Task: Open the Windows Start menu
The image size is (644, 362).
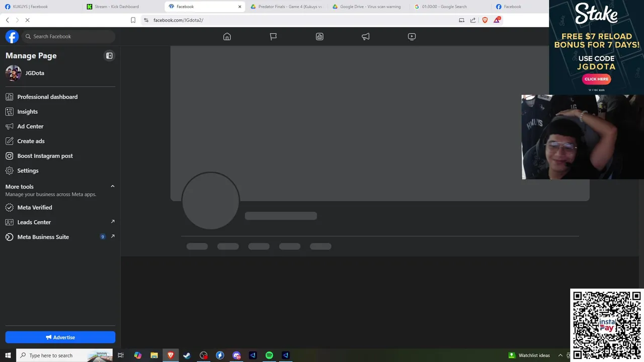Action: [x=8, y=355]
